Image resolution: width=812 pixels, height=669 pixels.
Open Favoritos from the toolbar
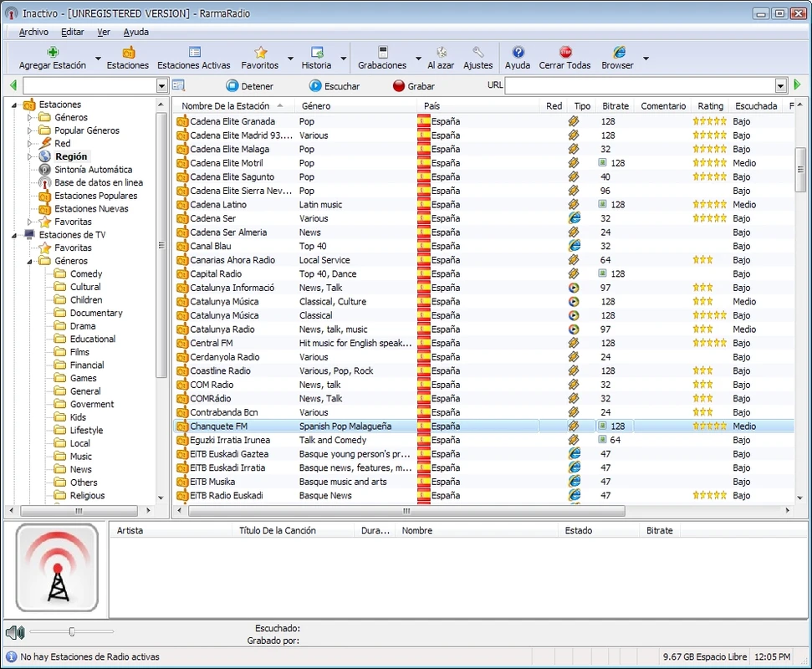click(260, 58)
